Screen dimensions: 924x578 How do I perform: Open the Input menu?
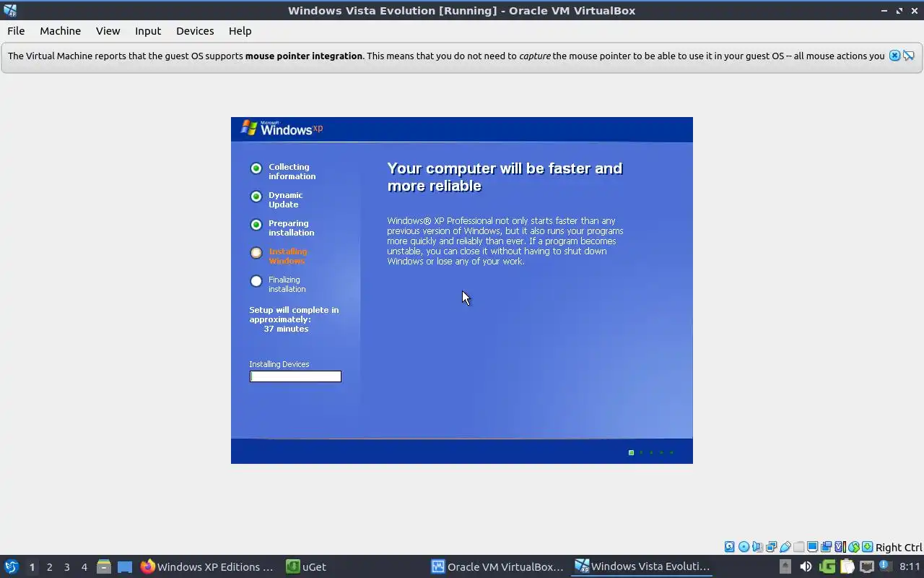(x=148, y=31)
